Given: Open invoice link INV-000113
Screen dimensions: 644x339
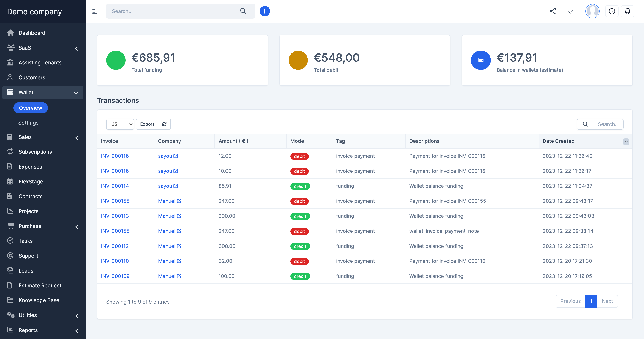Looking at the screenshot, I should point(115,216).
